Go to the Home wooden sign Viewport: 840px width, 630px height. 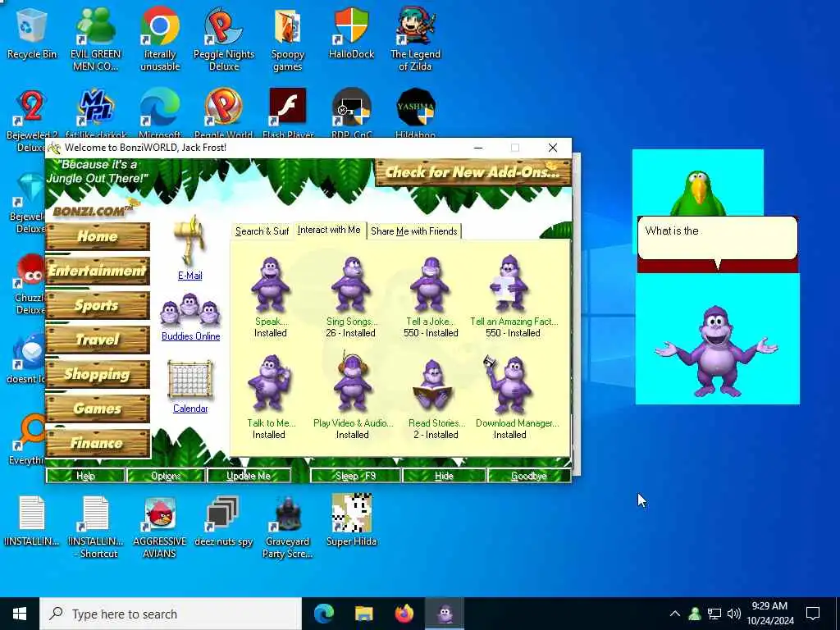[x=98, y=236]
